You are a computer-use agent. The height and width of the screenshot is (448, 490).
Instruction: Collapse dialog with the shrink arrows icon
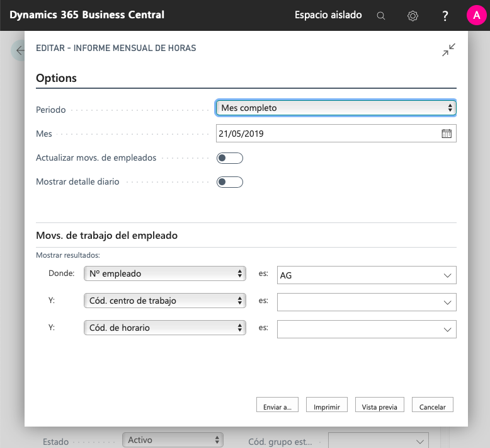pyautogui.click(x=448, y=50)
